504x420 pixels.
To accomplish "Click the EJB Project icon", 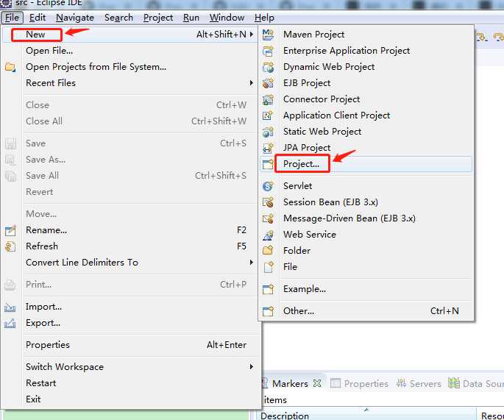I will pyautogui.click(x=268, y=83).
